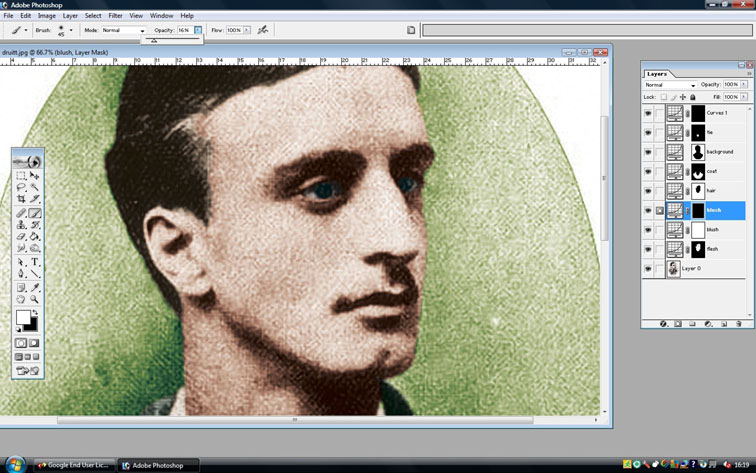Pick the Zoom magnifier tool
Viewport: 756px width, 473px height.
[x=35, y=298]
